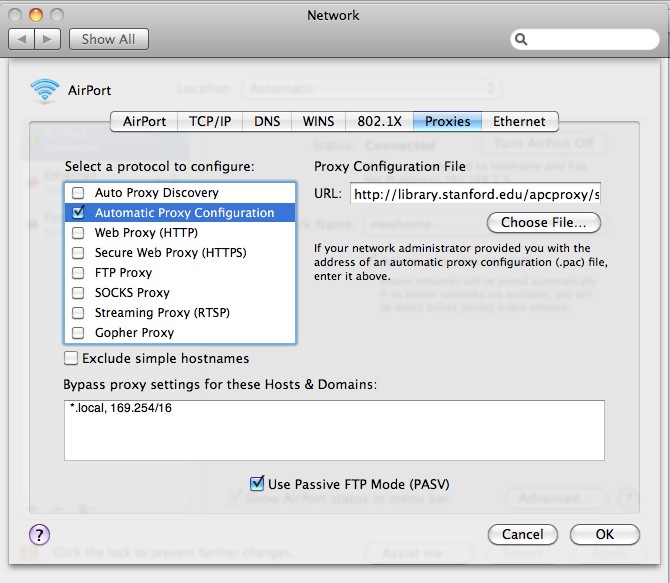The width and height of the screenshot is (670, 583).
Task: Select the Auto Proxy Discovery row label
Action: point(156,193)
